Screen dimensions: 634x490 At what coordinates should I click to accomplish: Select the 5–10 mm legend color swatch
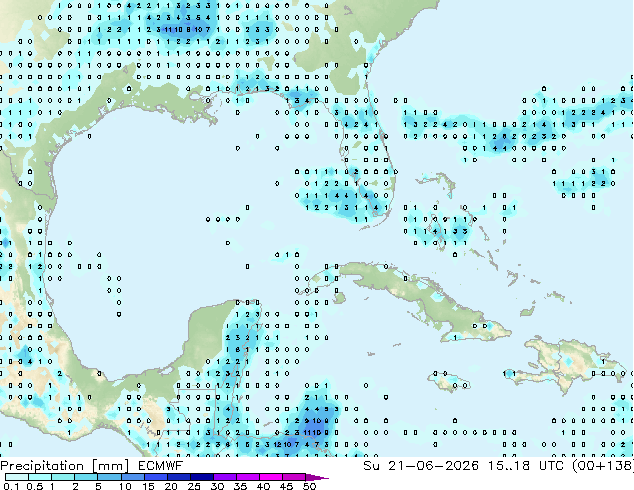click(109, 477)
